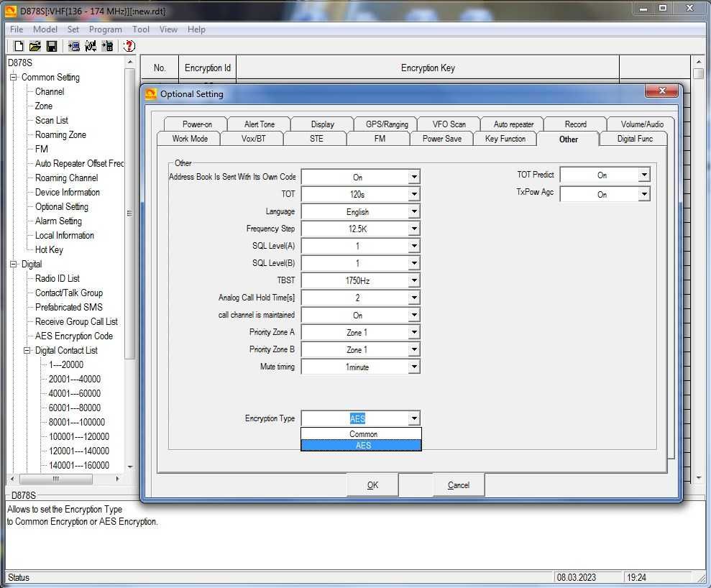Switch to the Power-on tab
Screen dimensions: 711x588
point(197,124)
